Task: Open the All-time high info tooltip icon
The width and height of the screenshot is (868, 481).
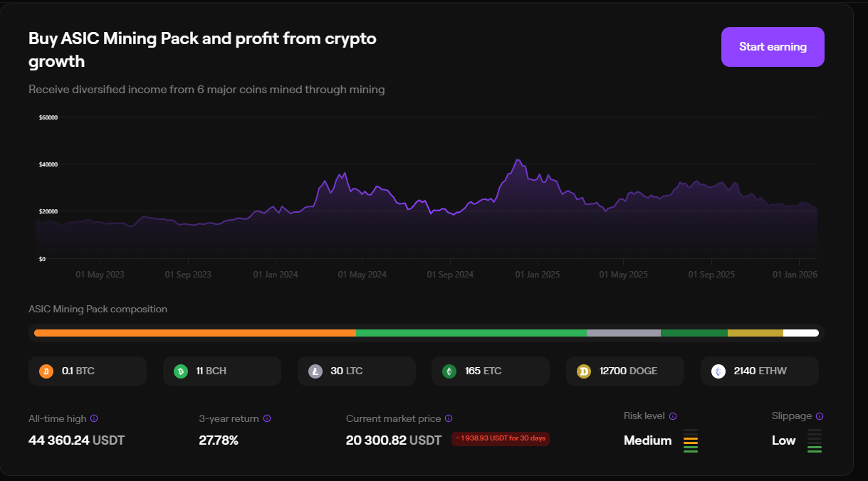Action: pos(94,419)
